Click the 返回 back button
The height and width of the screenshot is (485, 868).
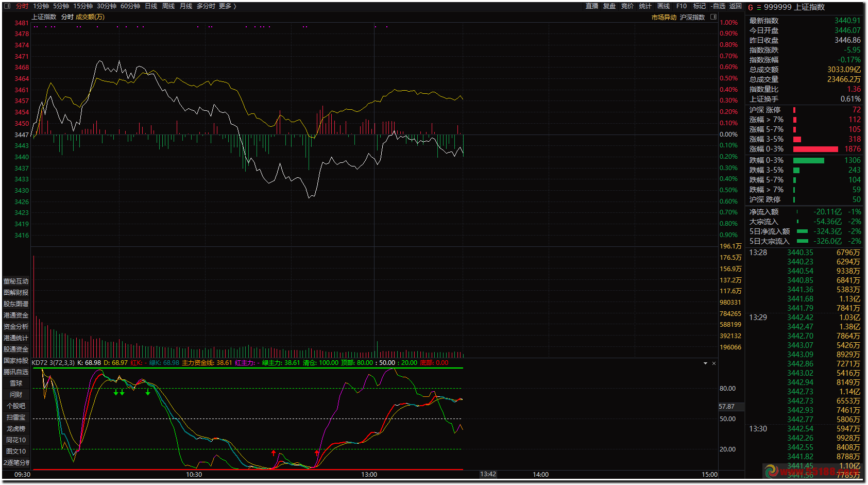click(x=736, y=6)
